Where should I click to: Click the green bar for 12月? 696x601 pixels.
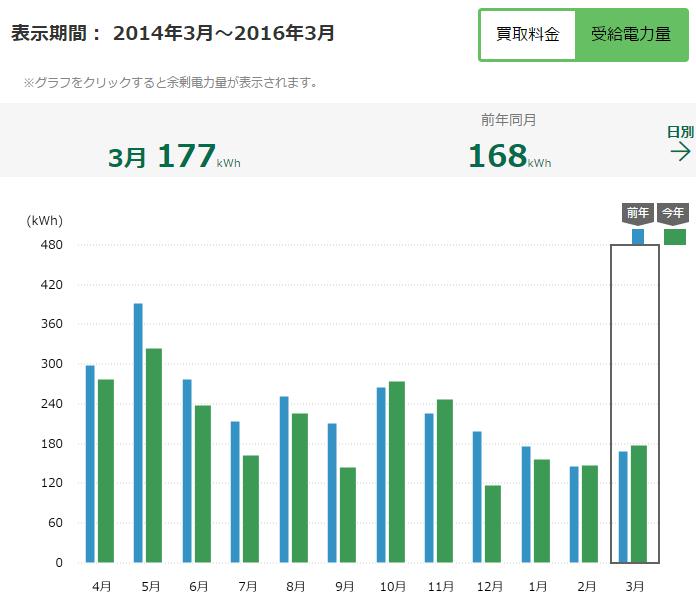click(x=493, y=523)
